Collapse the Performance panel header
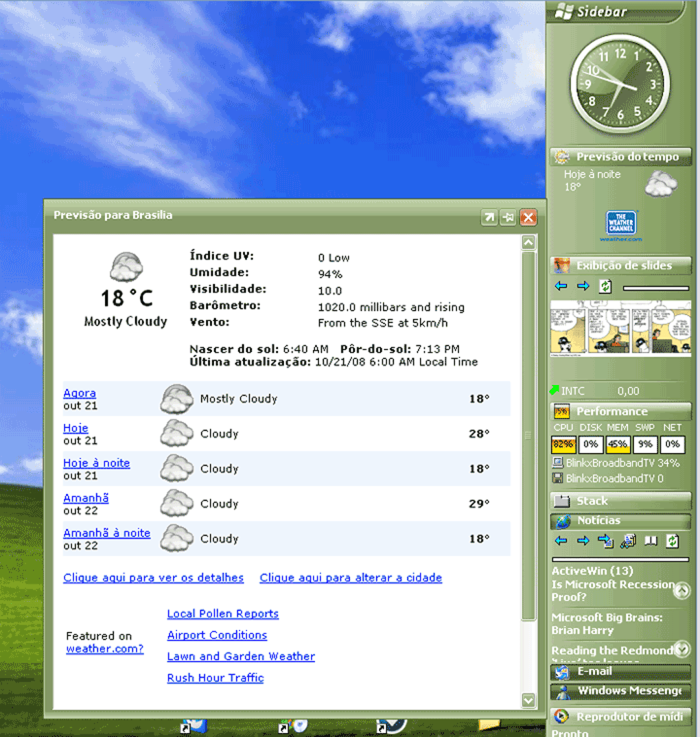The image size is (700, 737). click(x=620, y=411)
